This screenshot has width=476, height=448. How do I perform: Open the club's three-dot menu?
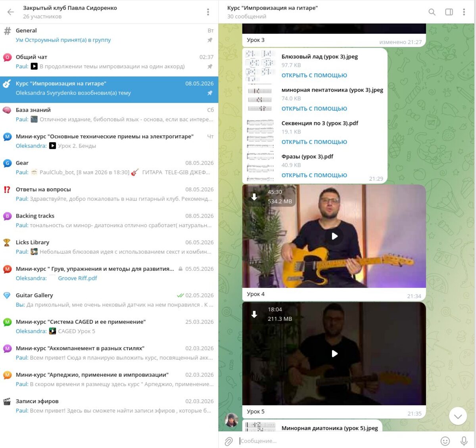click(x=208, y=12)
